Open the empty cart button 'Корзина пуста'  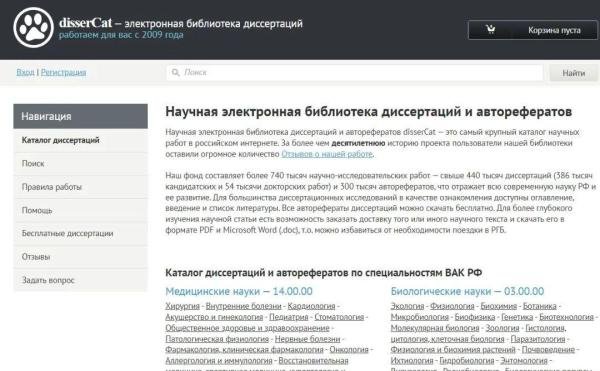532,30
